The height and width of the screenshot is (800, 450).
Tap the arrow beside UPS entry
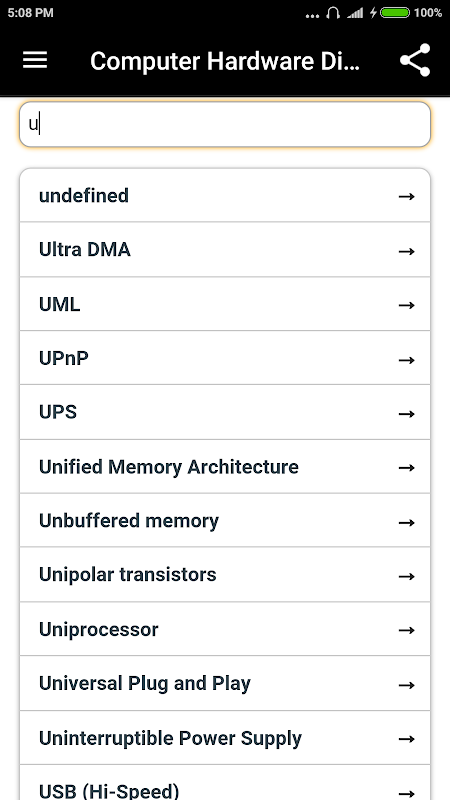[x=406, y=413]
